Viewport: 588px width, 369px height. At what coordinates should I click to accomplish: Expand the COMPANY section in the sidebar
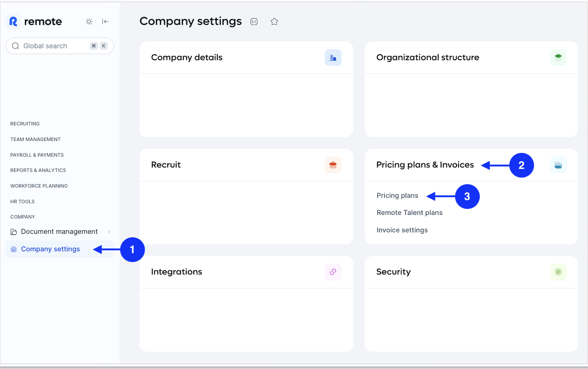[22, 216]
